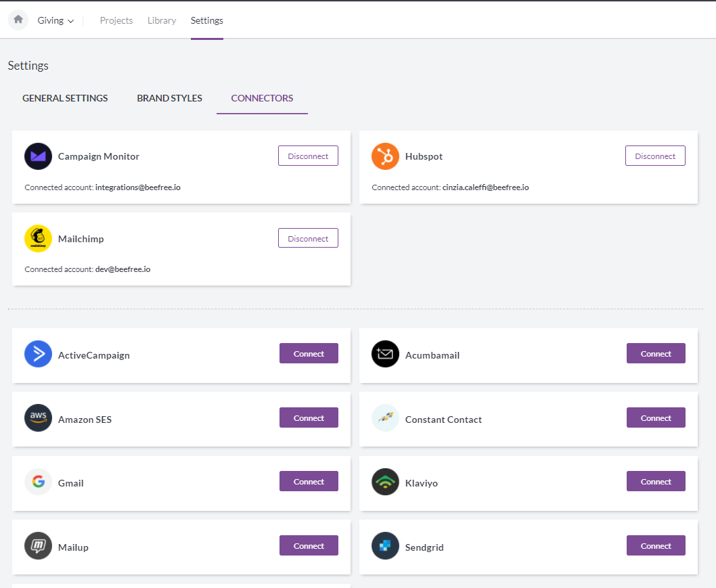
Task: Click the Amazon SES name label
Action: coord(85,420)
